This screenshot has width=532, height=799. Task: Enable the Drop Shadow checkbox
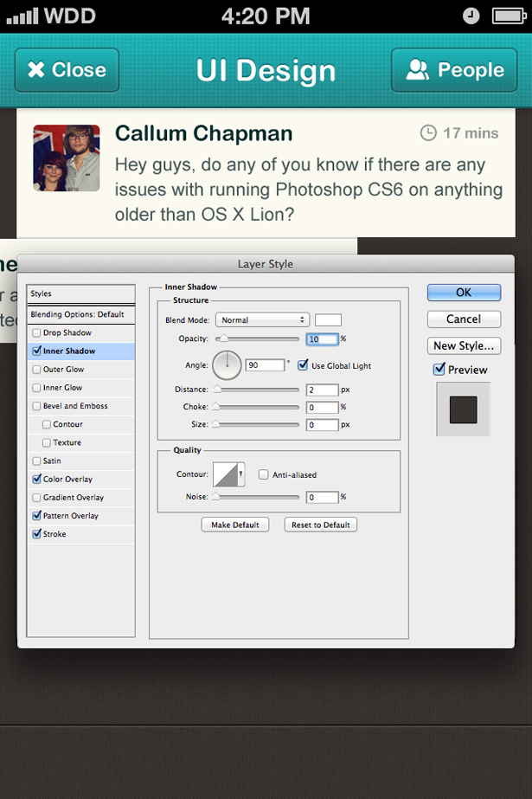[36, 333]
